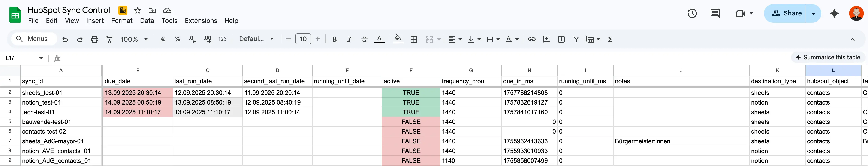The height and width of the screenshot is (166, 868).
Task: Open the borders menu
Action: pyautogui.click(x=414, y=39)
